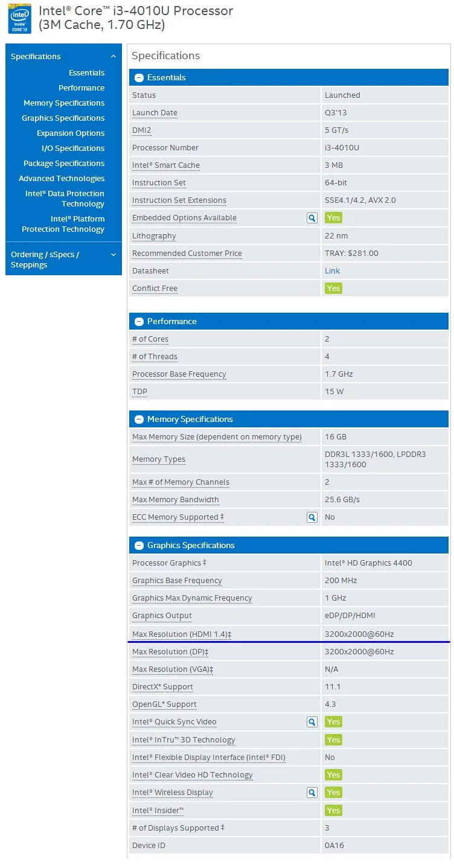Click the Max Resolution (HDMI 1.4) label

pyautogui.click(x=182, y=634)
